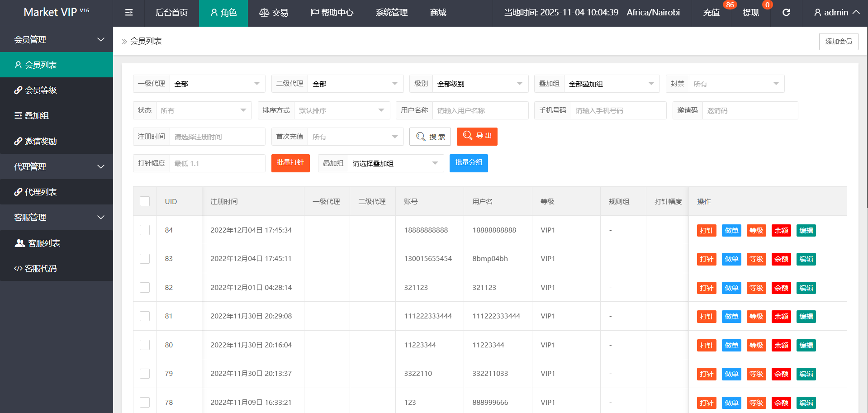Click the recharge notification badge showing 86

[730, 5]
